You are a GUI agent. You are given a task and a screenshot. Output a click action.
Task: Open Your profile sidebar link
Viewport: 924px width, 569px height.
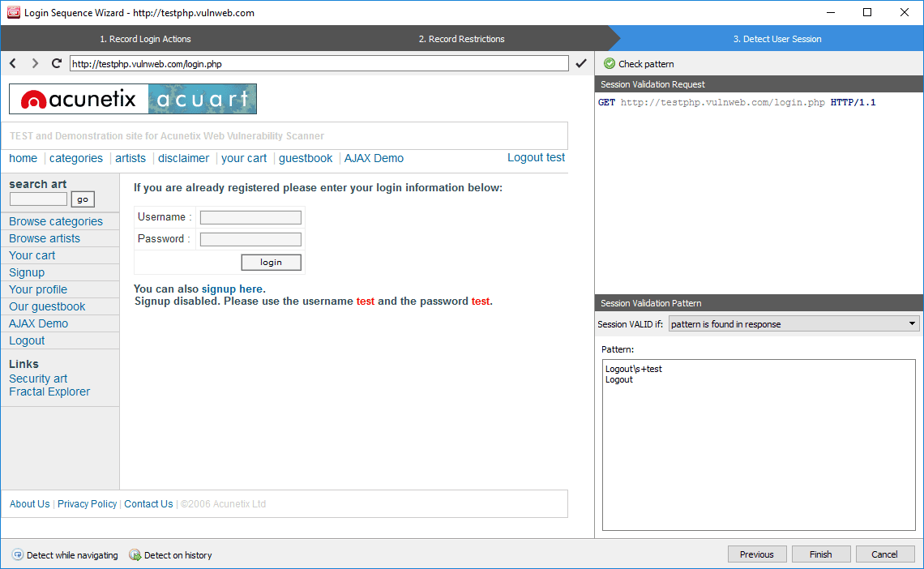(x=38, y=290)
